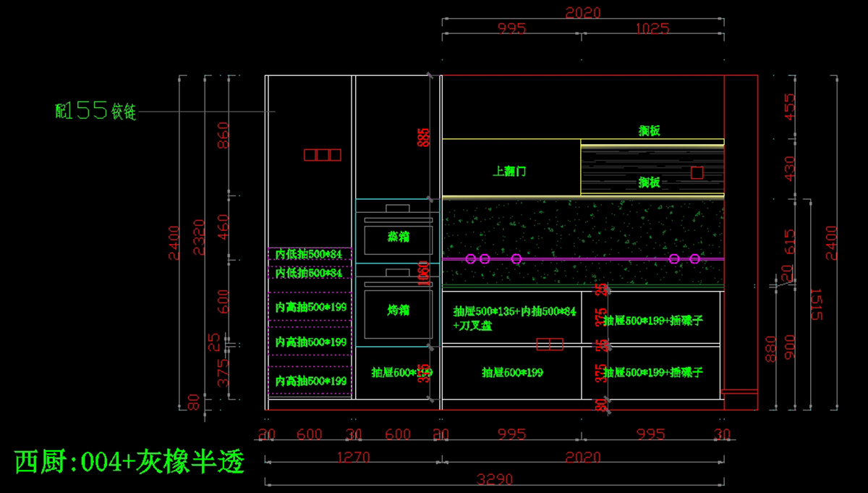
Task: Click the triple red socket symbol in tall cabinet
Action: click(x=322, y=155)
